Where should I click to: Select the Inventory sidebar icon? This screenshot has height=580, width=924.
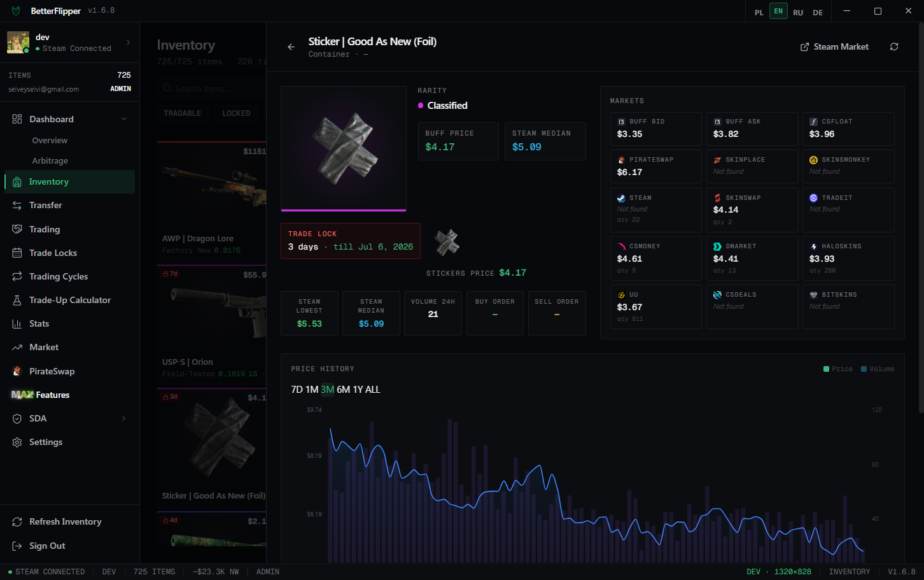17,181
